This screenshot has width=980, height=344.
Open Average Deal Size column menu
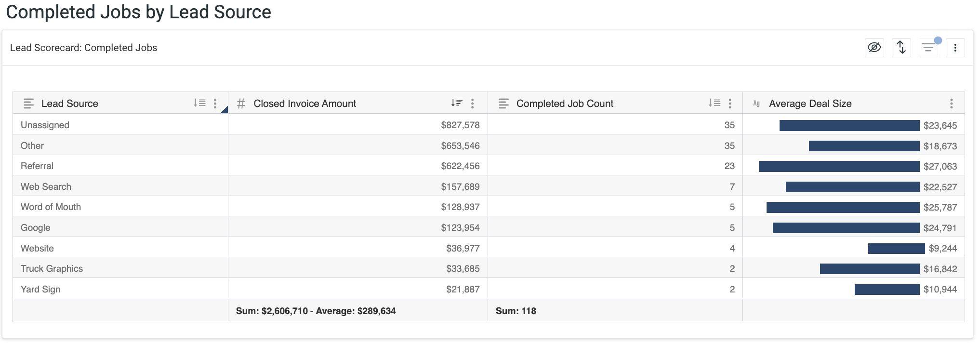(x=951, y=103)
